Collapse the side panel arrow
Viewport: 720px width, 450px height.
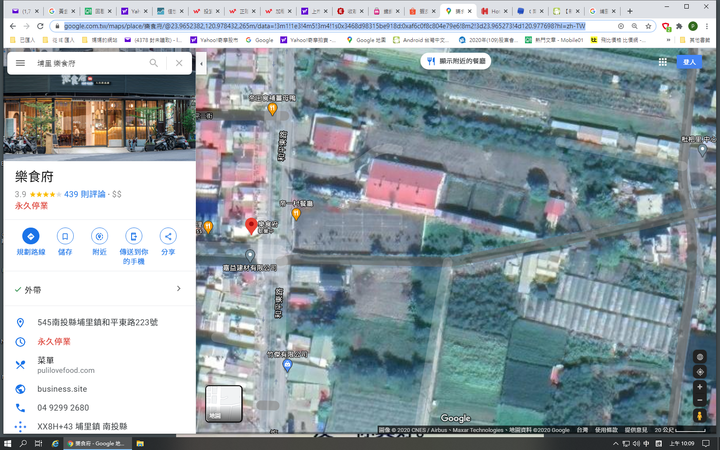click(x=201, y=63)
